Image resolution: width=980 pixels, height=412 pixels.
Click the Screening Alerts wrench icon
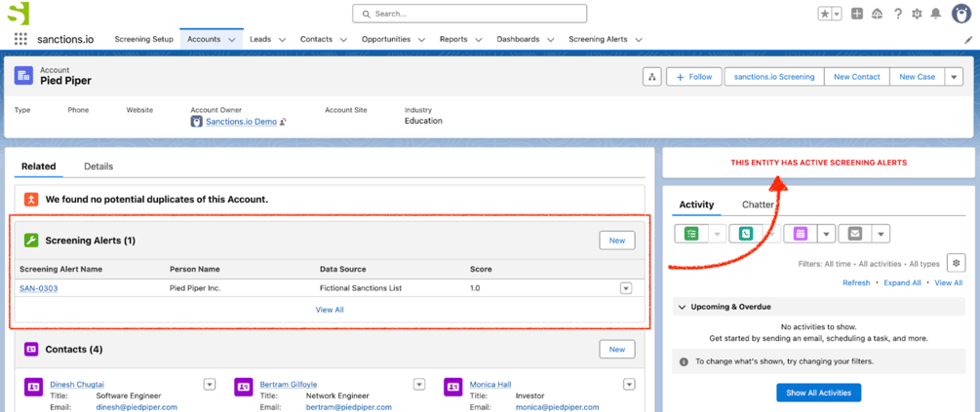(x=31, y=241)
